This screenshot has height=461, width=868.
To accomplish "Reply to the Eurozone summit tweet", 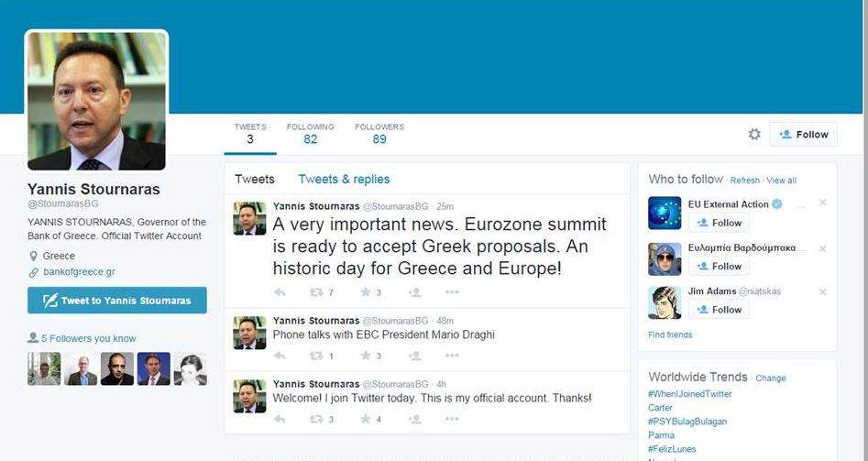I will (280, 292).
